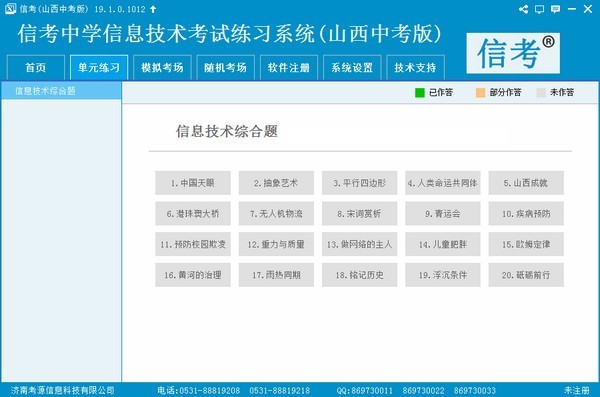Open question 19. 浮沉条件
The image size is (600, 397).
pyautogui.click(x=443, y=275)
